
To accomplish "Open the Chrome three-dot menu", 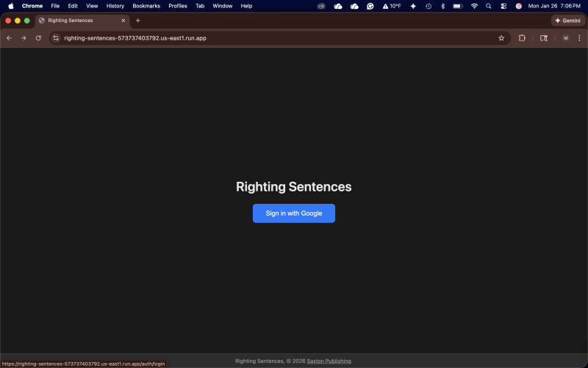I will click(x=579, y=38).
